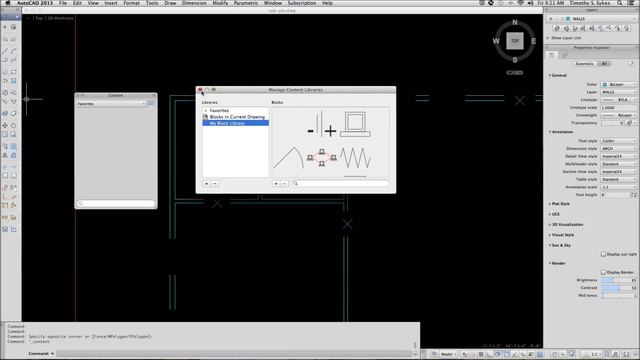640x360 pixels.
Task: Click the E compass direction on the ViewCube
Action: point(533,41)
